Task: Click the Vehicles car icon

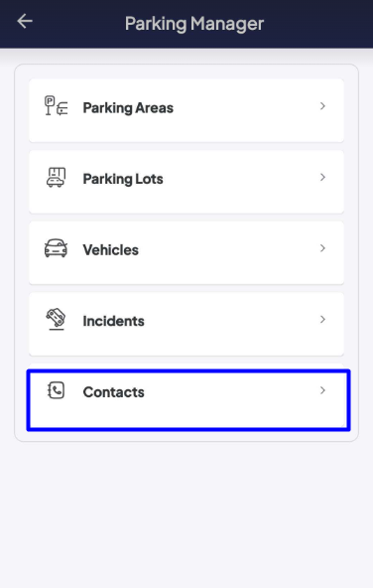Action: pos(56,248)
